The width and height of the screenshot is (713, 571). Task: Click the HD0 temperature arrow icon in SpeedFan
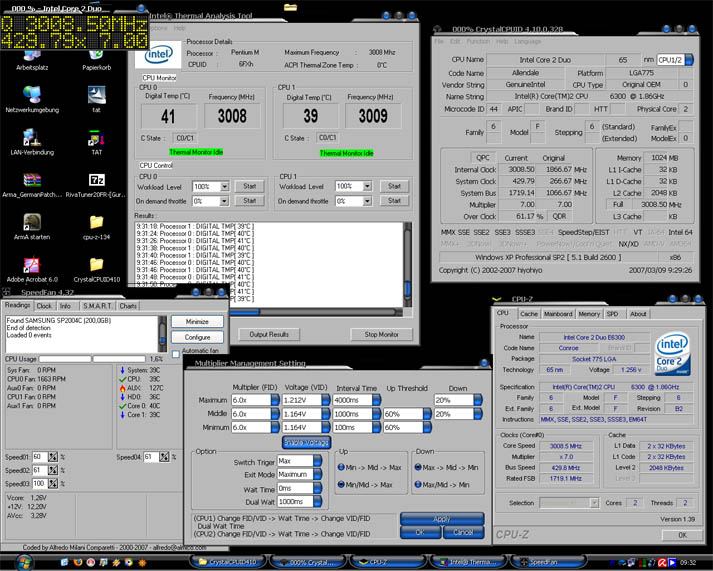[x=122, y=397]
